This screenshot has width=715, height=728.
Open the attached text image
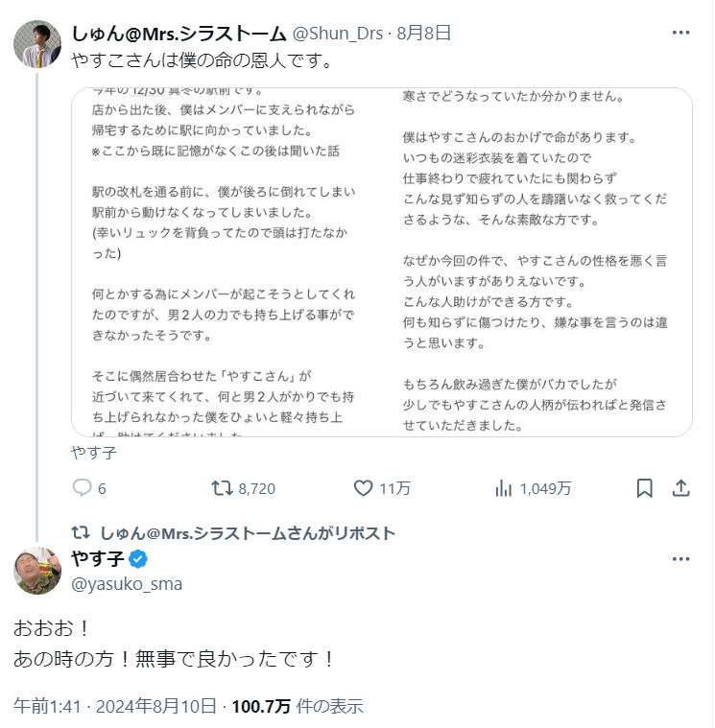382,262
